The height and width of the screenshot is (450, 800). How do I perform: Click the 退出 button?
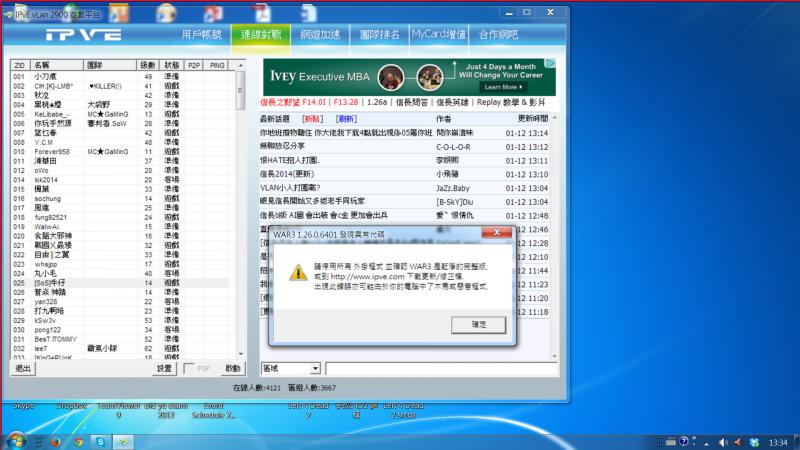pos(23,368)
